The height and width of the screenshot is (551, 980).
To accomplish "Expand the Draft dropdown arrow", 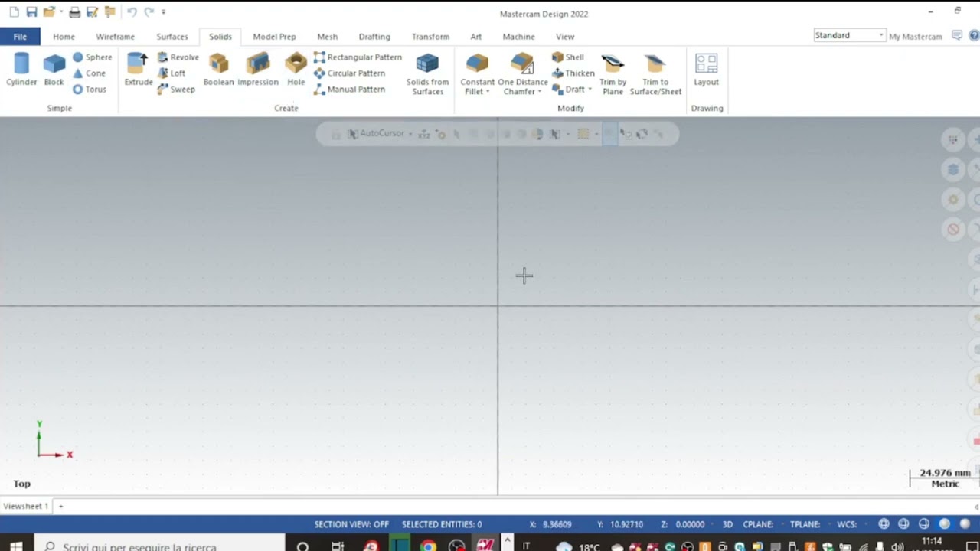I will click(x=590, y=90).
